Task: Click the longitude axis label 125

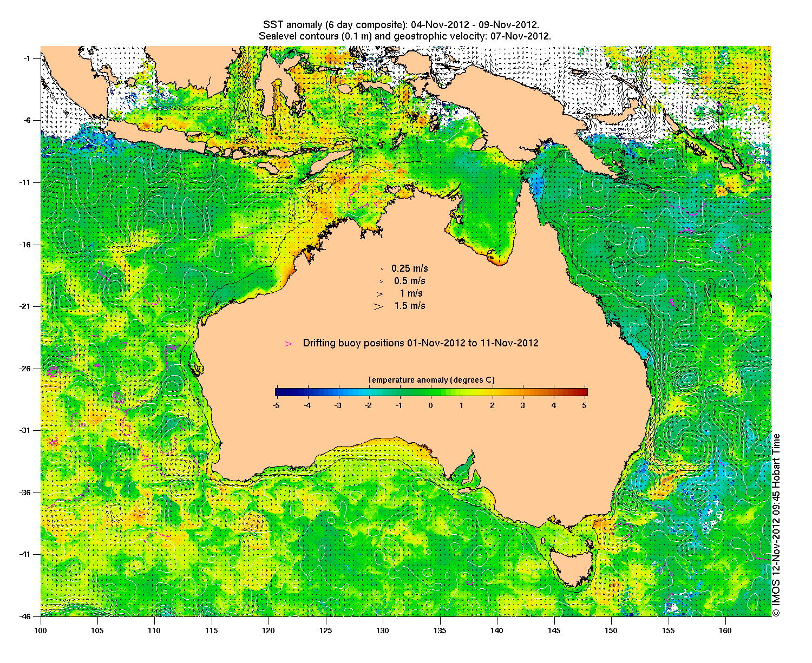Action: pos(326,631)
